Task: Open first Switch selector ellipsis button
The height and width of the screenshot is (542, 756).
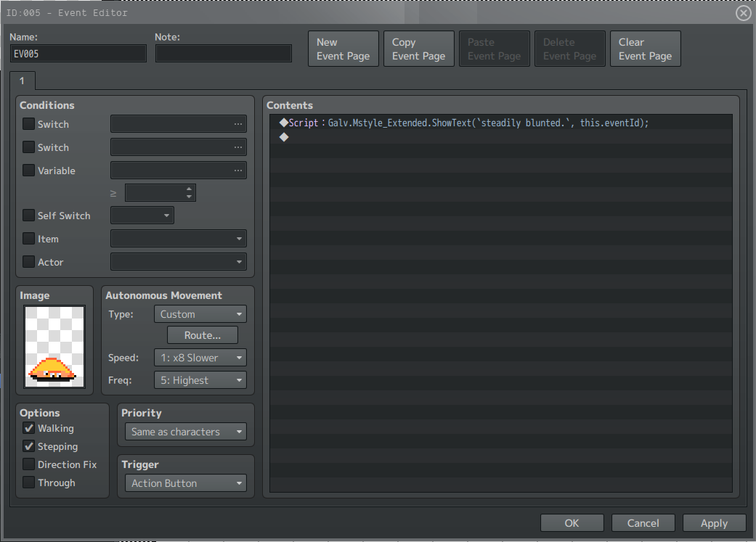Action: pyautogui.click(x=238, y=124)
